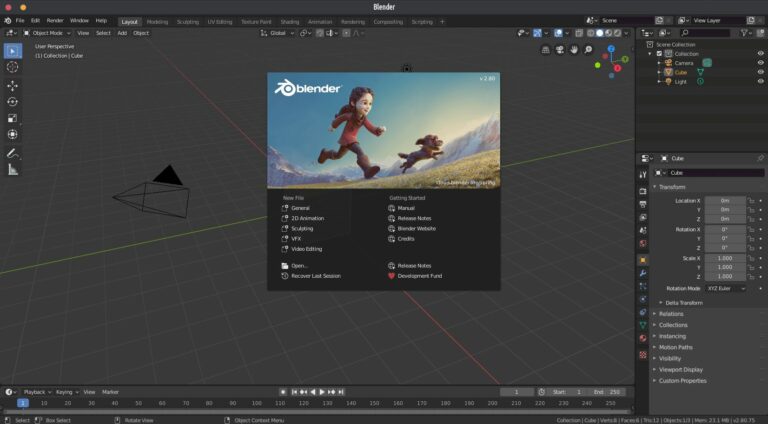Open the Blender Website link

pos(416,228)
